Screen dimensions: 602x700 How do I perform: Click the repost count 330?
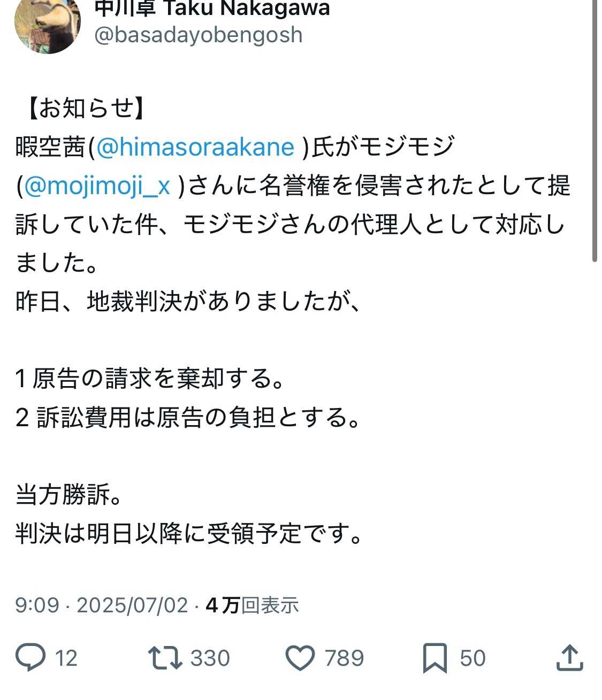coord(210,658)
